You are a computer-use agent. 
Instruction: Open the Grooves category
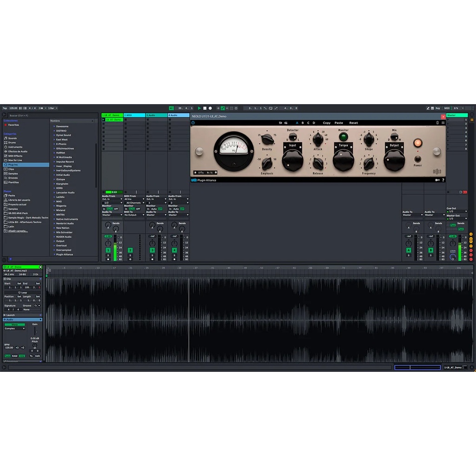(x=13, y=178)
